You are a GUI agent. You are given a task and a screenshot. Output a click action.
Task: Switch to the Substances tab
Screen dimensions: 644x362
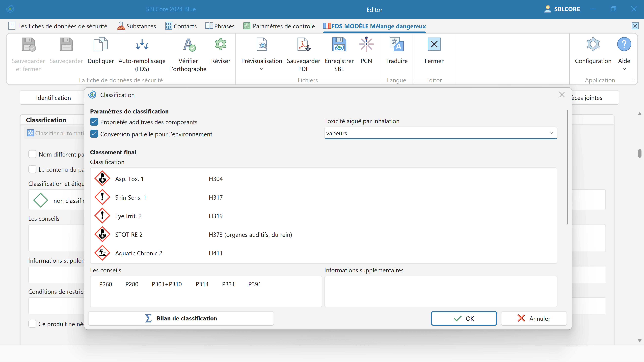pyautogui.click(x=137, y=26)
